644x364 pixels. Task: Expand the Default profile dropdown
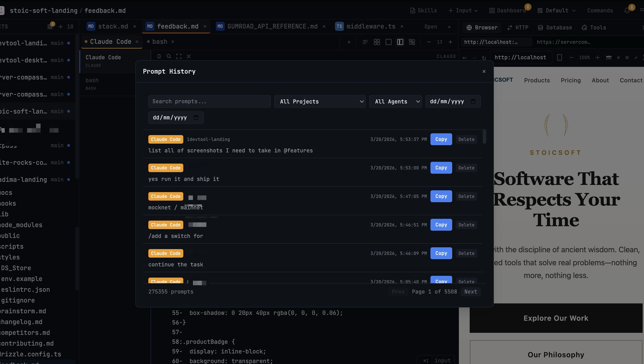(557, 10)
